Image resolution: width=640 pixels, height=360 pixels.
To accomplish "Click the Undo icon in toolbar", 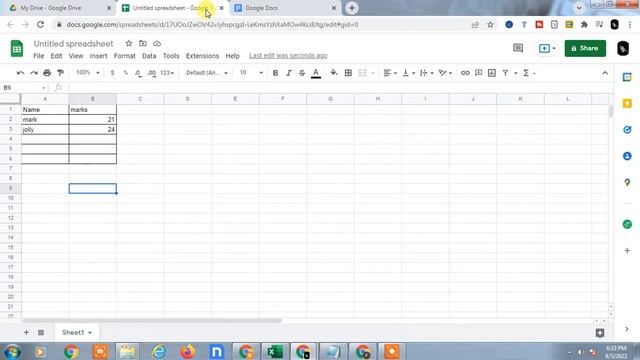I will (20, 73).
